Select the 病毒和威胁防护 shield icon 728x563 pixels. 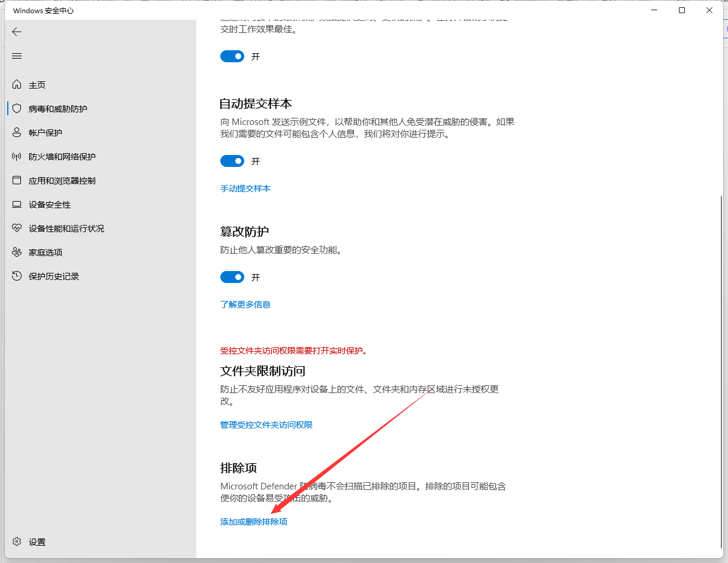pos(17,109)
